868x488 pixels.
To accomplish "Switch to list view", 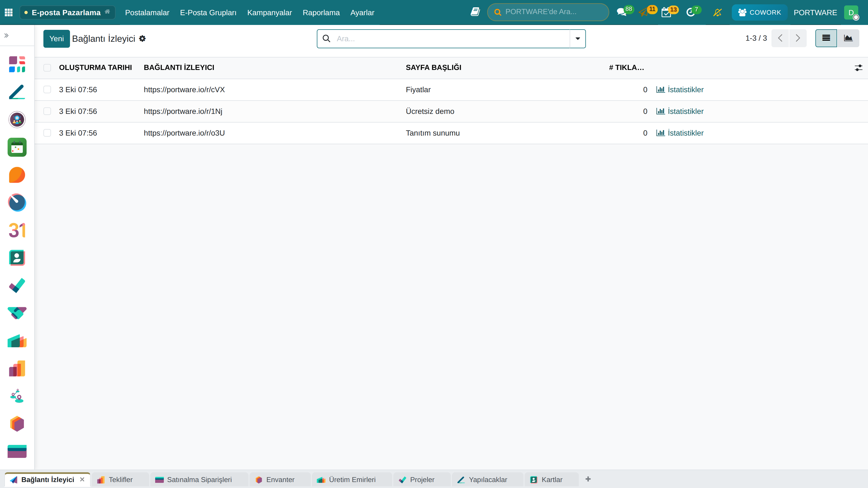I will pyautogui.click(x=826, y=38).
